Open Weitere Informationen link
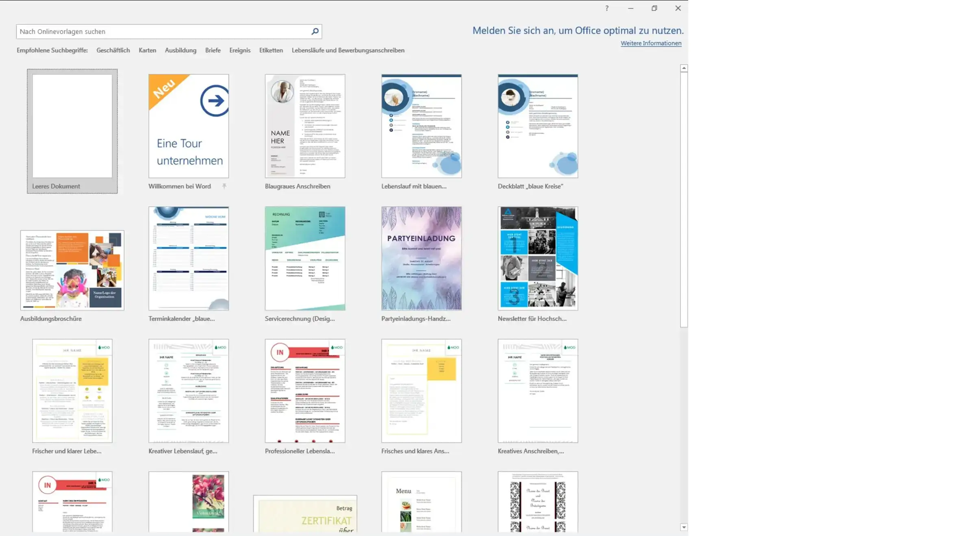The height and width of the screenshot is (536, 980). click(x=651, y=43)
